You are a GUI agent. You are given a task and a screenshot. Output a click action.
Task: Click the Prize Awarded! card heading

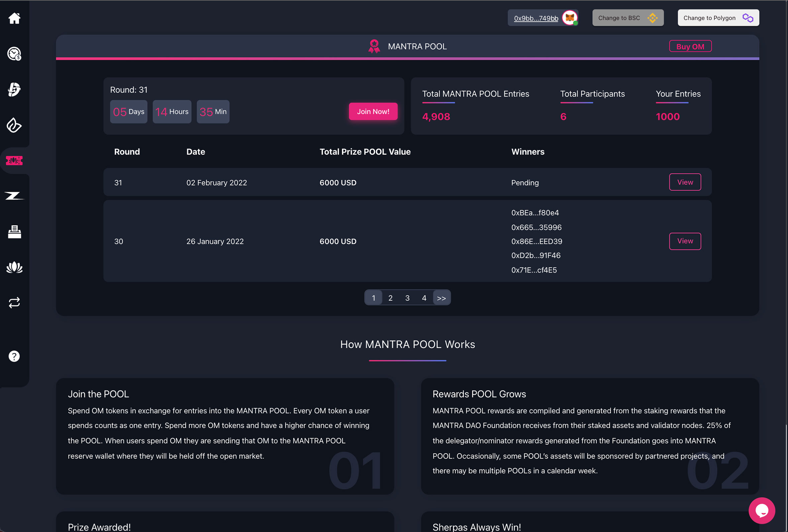point(99,527)
